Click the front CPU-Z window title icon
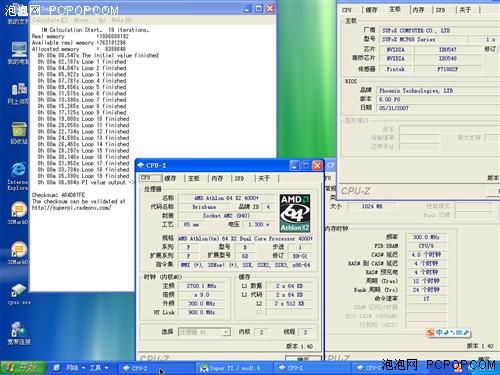 pyautogui.click(x=141, y=165)
